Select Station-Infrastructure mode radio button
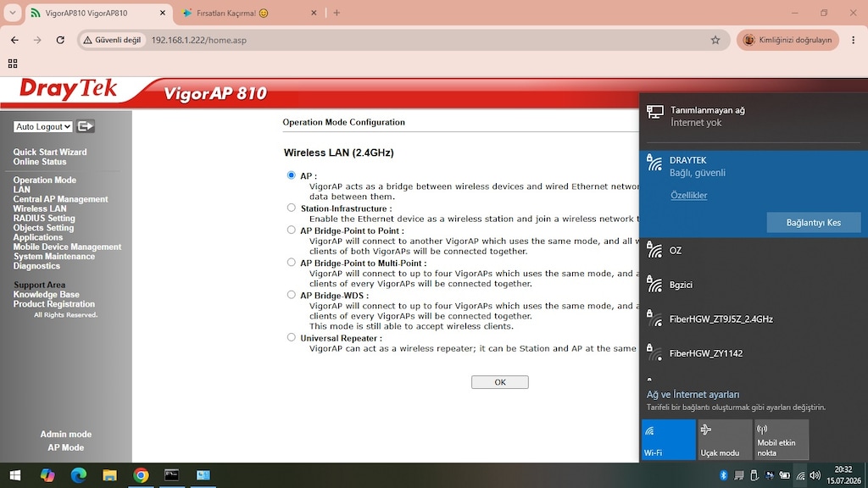Viewport: 868px width, 488px height. tap(292, 208)
